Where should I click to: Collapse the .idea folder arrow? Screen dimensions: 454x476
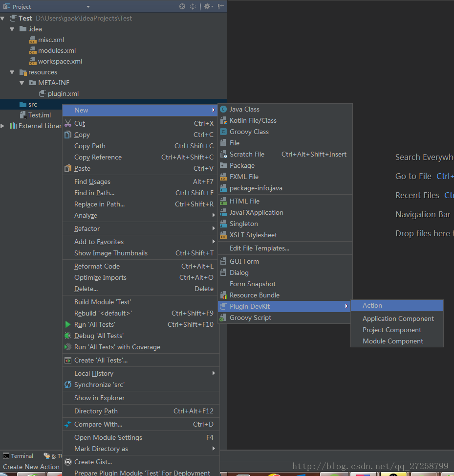coord(12,29)
